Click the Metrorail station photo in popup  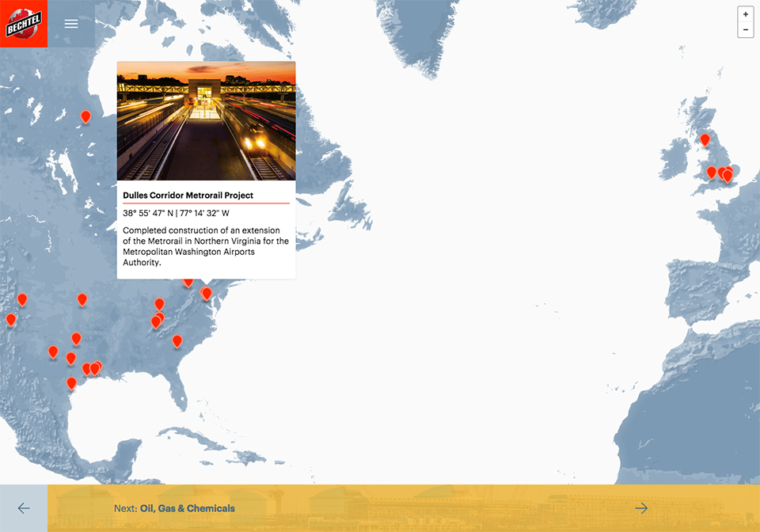[206, 121]
